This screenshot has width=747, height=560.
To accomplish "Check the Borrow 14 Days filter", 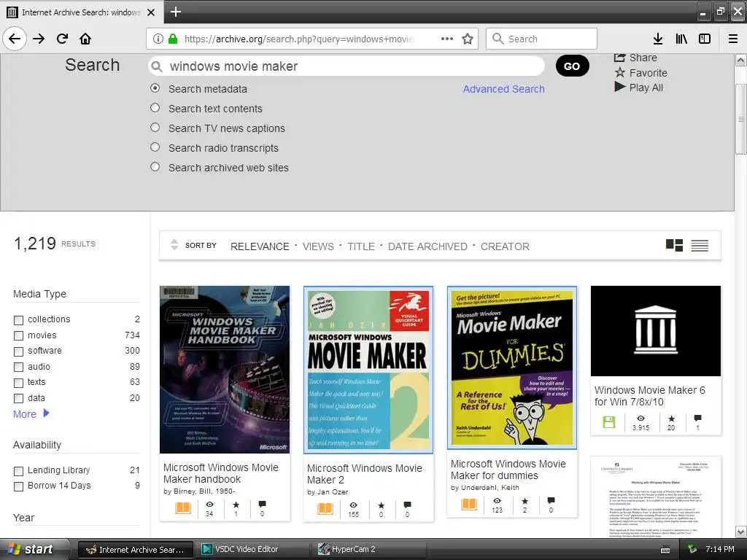I will coord(18,486).
